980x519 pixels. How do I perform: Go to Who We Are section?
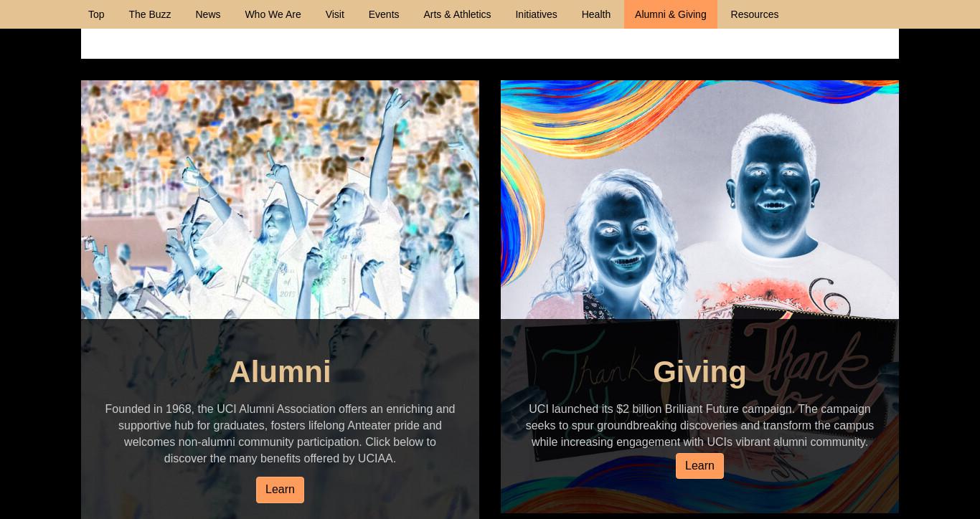pyautogui.click(x=273, y=14)
